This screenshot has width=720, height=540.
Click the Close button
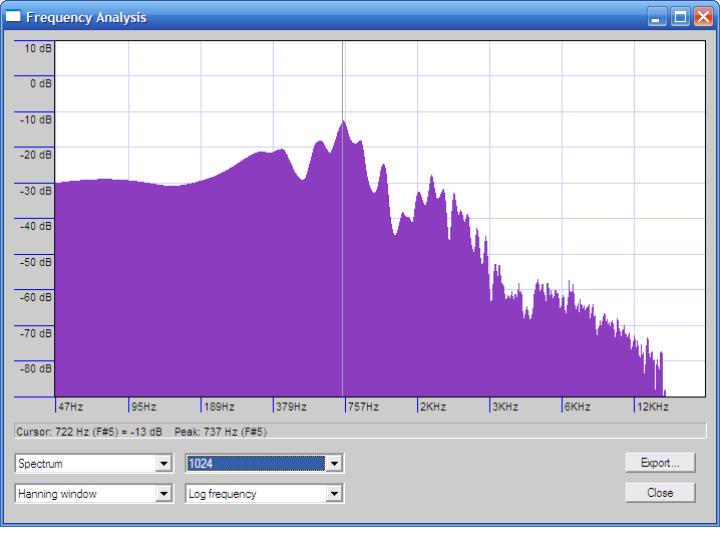click(x=660, y=493)
